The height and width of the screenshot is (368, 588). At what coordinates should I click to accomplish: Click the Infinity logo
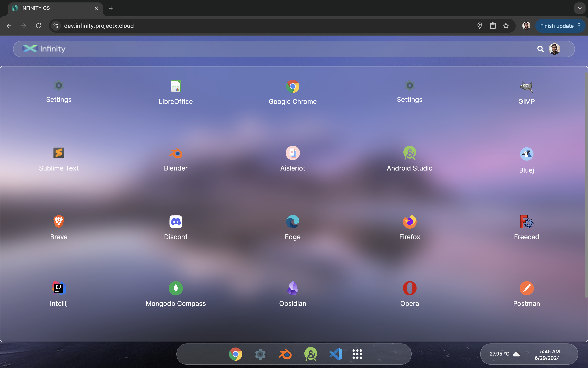point(44,49)
